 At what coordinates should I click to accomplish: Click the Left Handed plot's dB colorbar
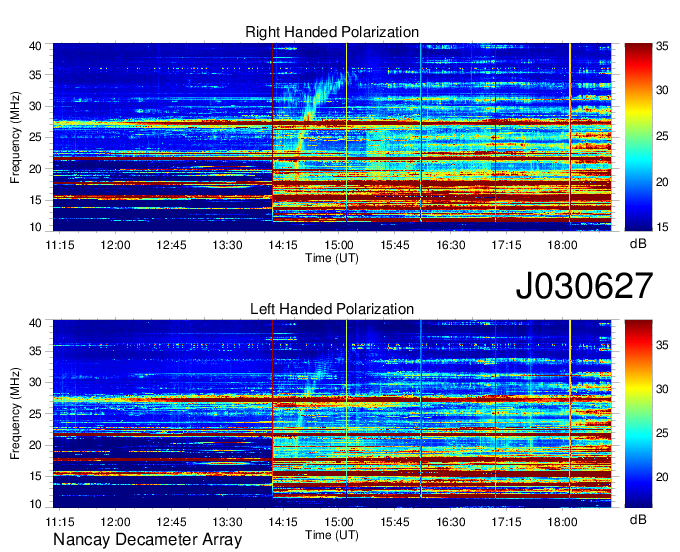638,414
